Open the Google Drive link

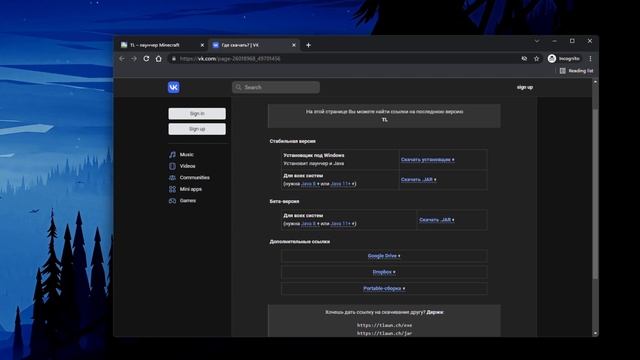click(384, 256)
